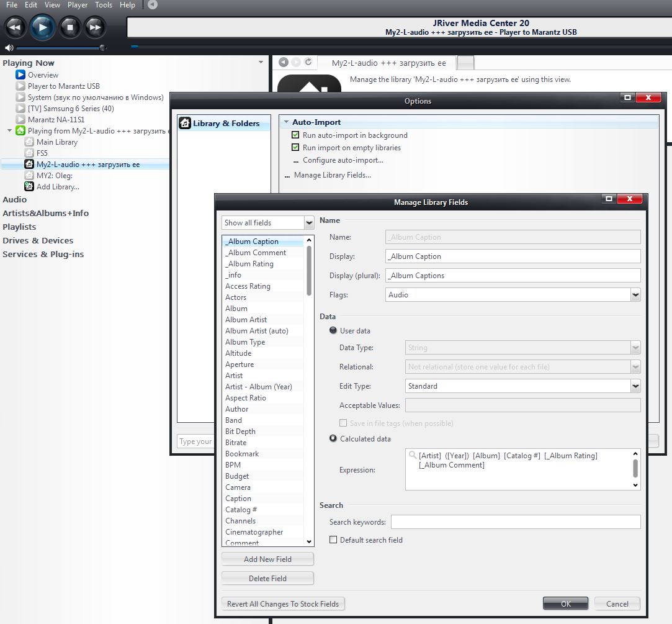Screen dimensions: 672x624
Task: Collapse the Auto-Import section
Action: coord(286,122)
